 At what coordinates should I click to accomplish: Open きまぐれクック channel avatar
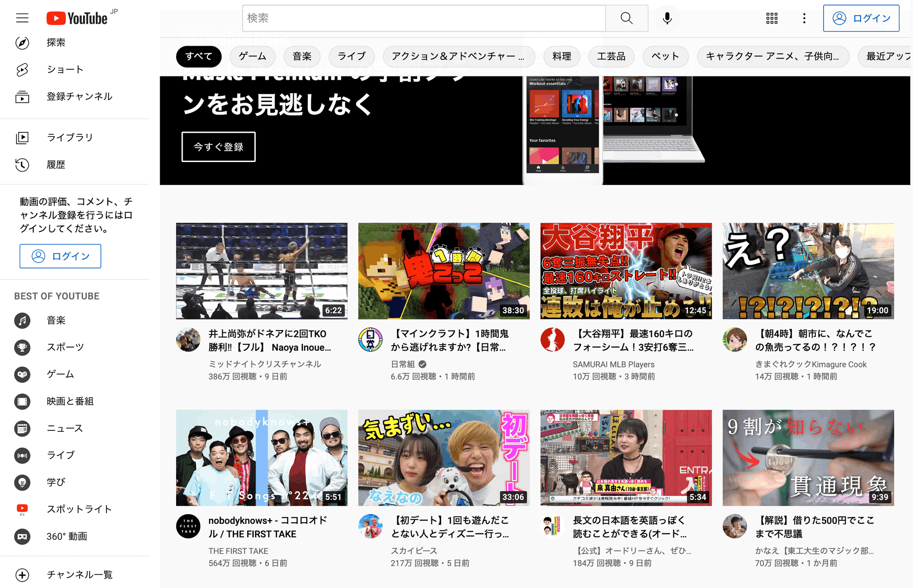click(735, 340)
